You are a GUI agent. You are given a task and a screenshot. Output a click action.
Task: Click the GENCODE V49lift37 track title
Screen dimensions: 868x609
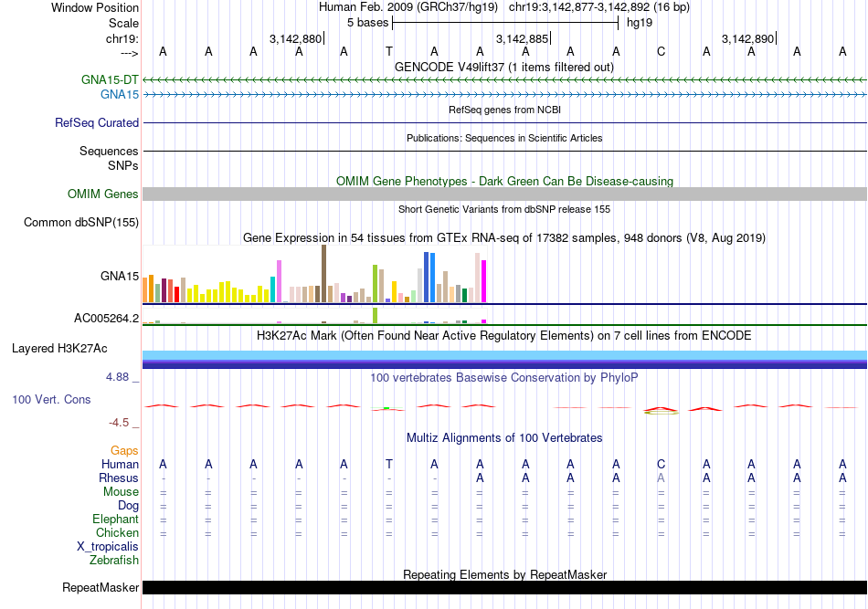tap(504, 67)
